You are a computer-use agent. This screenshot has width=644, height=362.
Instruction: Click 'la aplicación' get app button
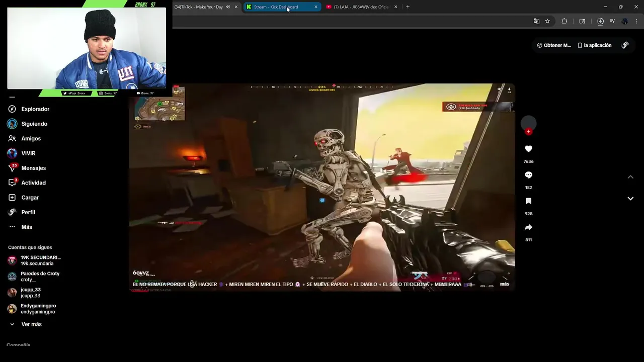pyautogui.click(x=594, y=45)
